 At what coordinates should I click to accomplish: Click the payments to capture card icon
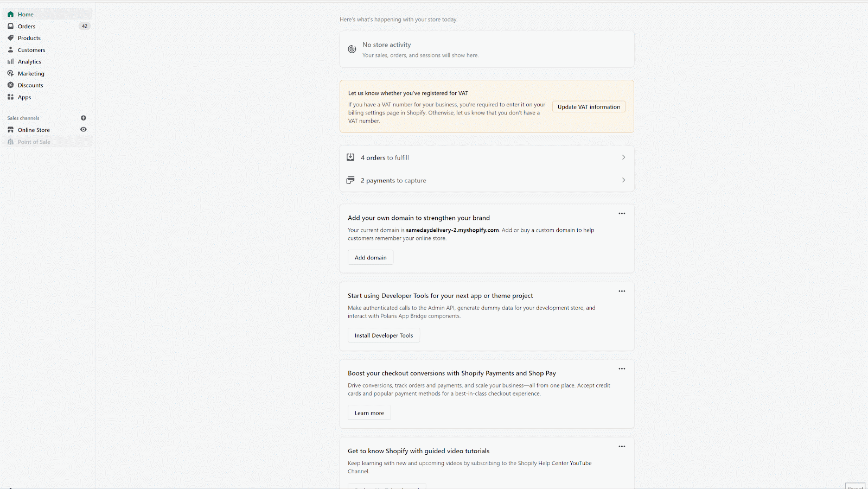pyautogui.click(x=350, y=180)
